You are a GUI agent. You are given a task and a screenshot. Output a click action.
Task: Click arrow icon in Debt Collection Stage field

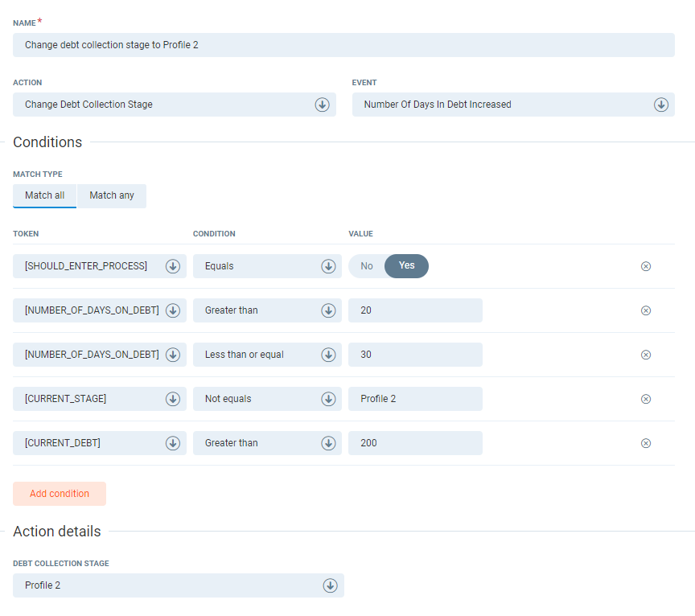[x=330, y=585]
